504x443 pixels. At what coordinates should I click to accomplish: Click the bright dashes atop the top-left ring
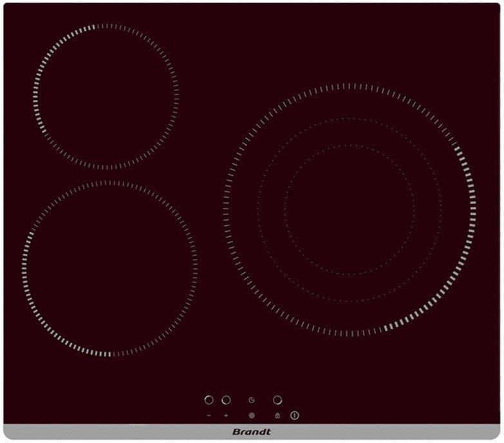(97, 27)
